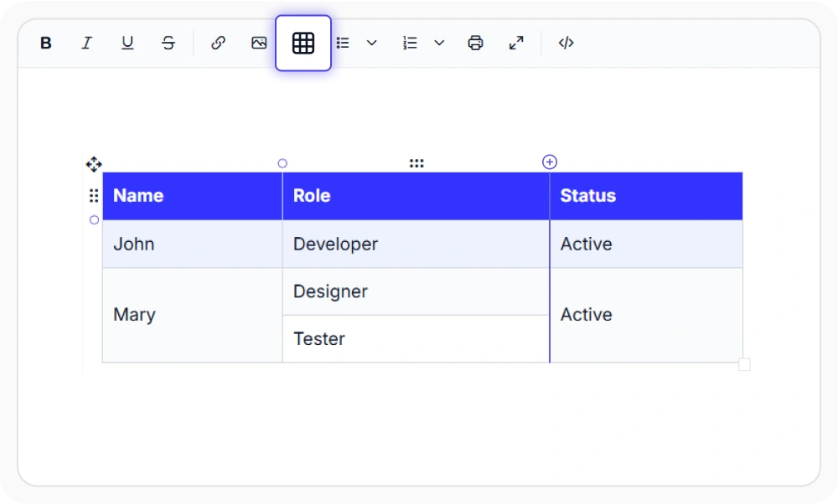
Task: Click the row insert dot below header row
Action: coord(94,220)
